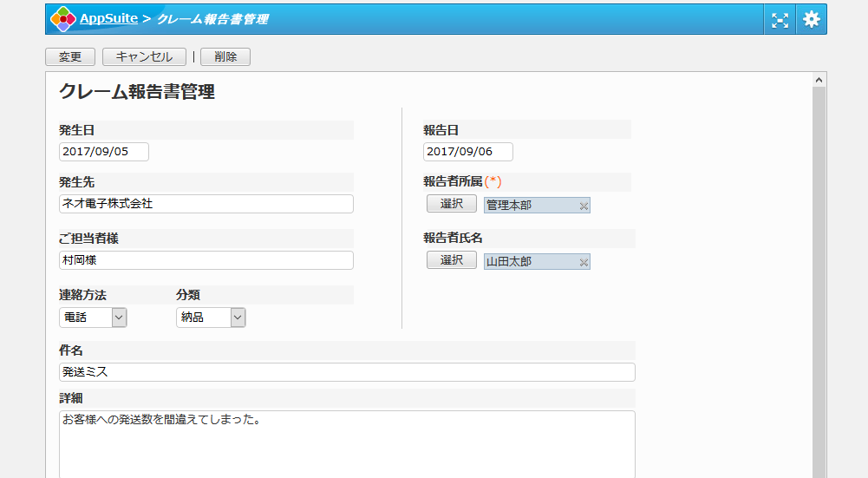This screenshot has width=868, height=478.
Task: Click the ご担当者様 text field
Action: [206, 260]
